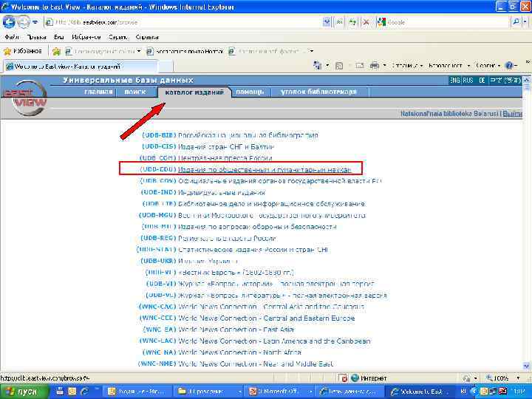Switch site language to ENG
The image size is (532, 399).
click(x=454, y=81)
